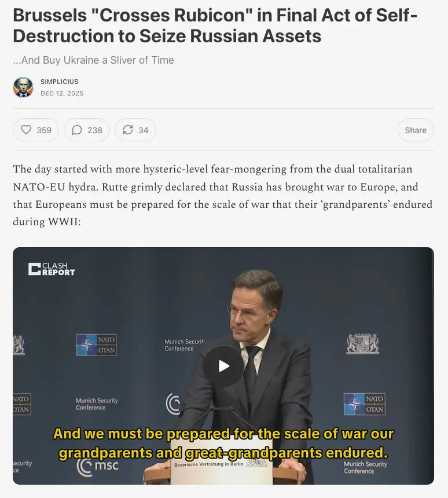Screen dimensions: 448x498
Task: Like the article with the heart icon
Action: tap(36, 130)
